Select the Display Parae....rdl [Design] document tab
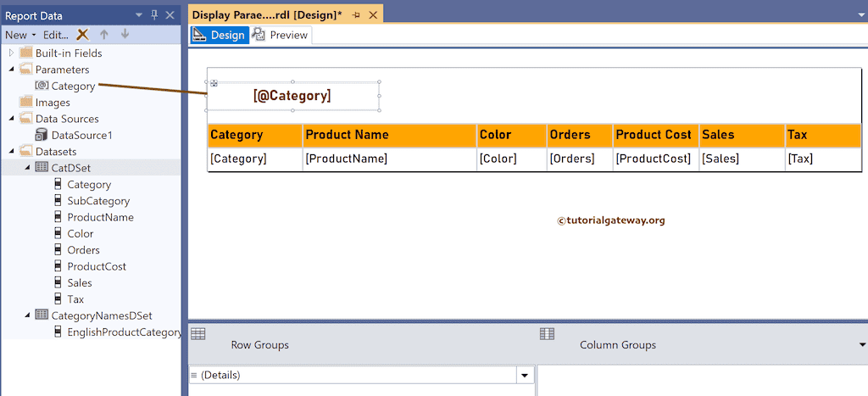The width and height of the screenshot is (868, 396). click(x=267, y=15)
